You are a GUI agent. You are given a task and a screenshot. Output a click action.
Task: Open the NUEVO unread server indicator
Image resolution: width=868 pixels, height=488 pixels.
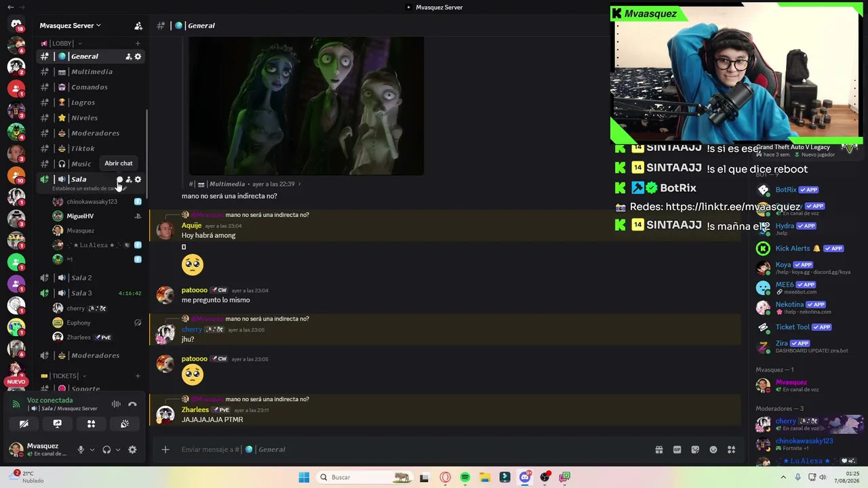point(16,382)
